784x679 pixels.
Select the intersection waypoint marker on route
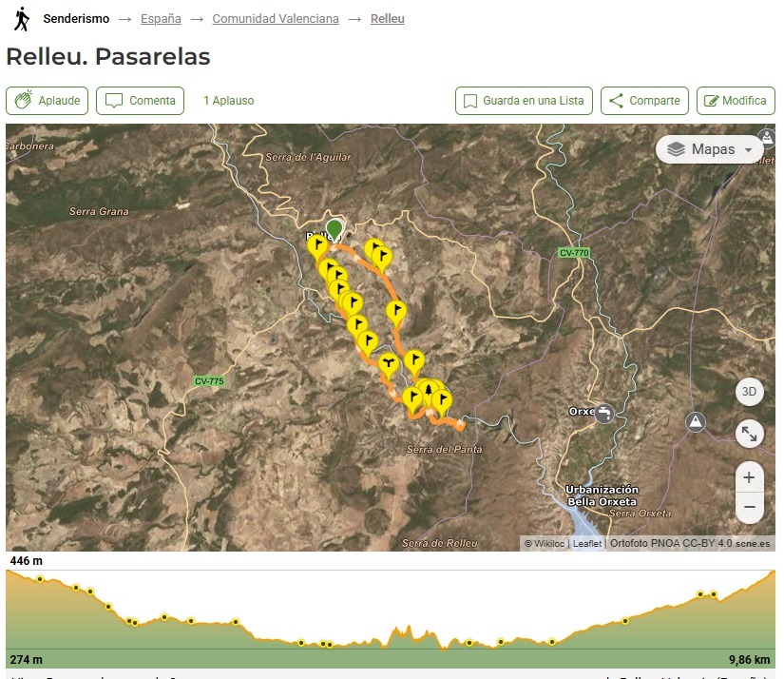point(388,363)
